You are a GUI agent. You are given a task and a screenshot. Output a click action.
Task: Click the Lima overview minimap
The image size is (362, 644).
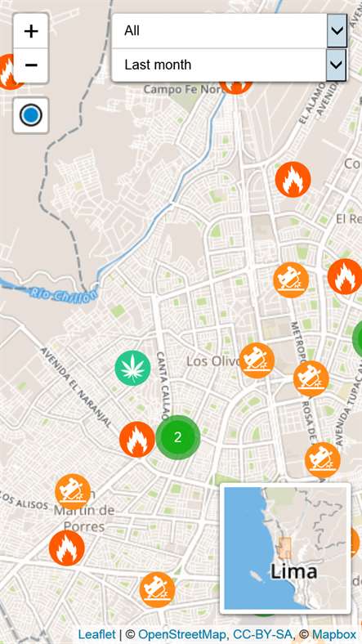pos(286,548)
